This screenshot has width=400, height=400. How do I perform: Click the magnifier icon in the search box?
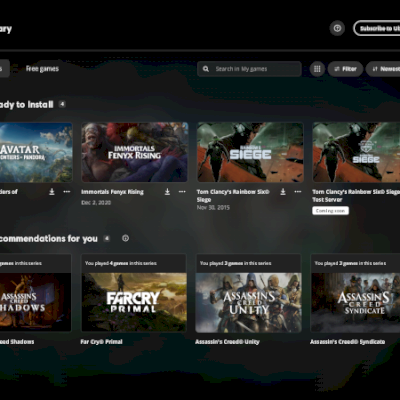coord(206,69)
